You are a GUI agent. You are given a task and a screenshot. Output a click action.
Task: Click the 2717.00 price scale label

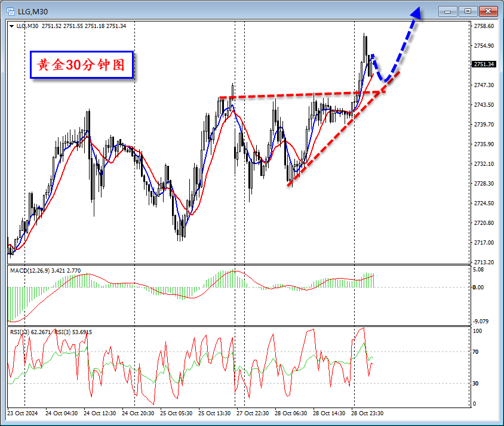(484, 243)
